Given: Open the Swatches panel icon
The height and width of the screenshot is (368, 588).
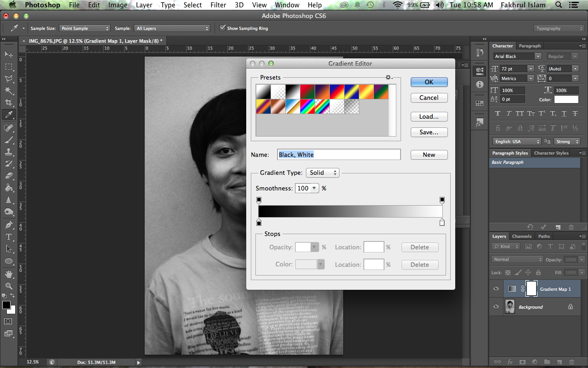Looking at the screenshot, I should pos(480,103).
